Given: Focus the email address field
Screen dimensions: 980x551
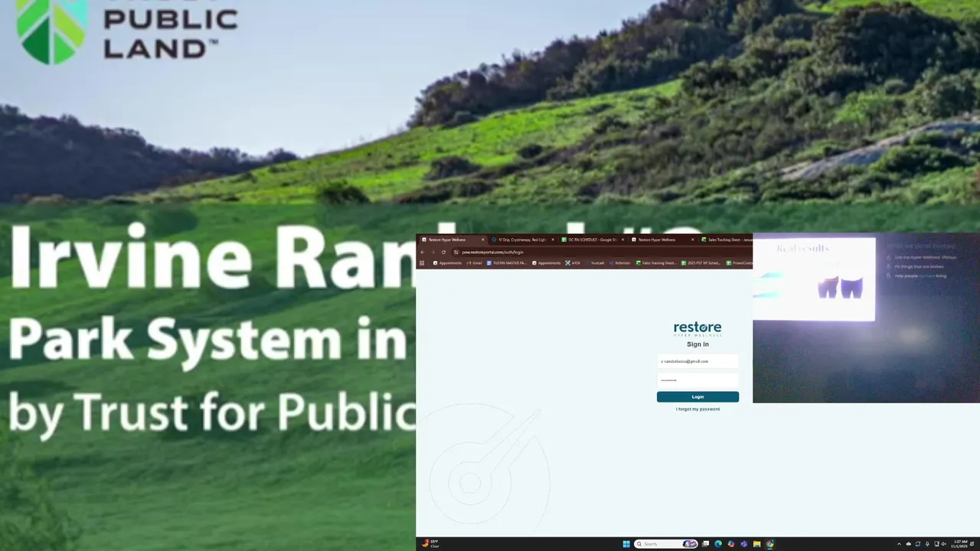Looking at the screenshot, I should 697,361.
